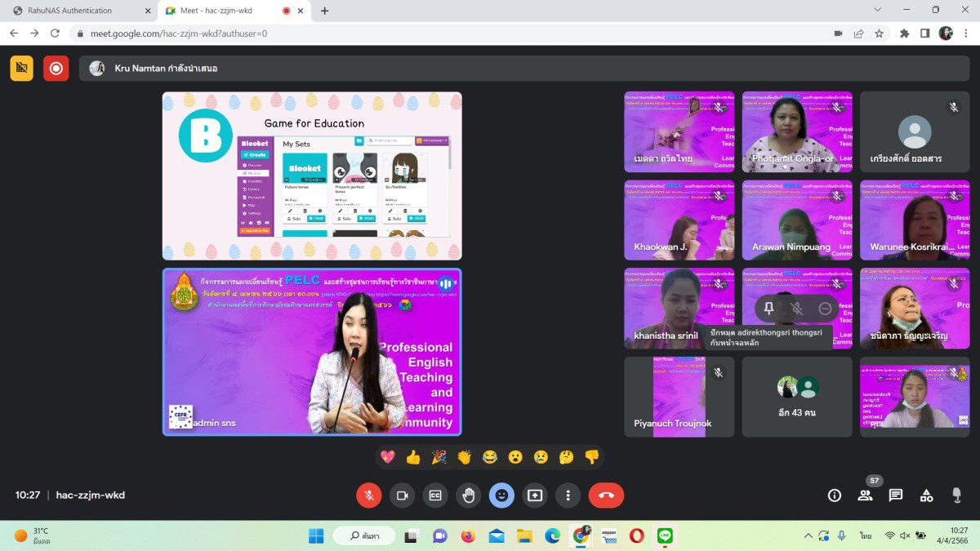The width and height of the screenshot is (980, 551).
Task: Click Photjarat Ongla-or video tile
Action: (797, 131)
